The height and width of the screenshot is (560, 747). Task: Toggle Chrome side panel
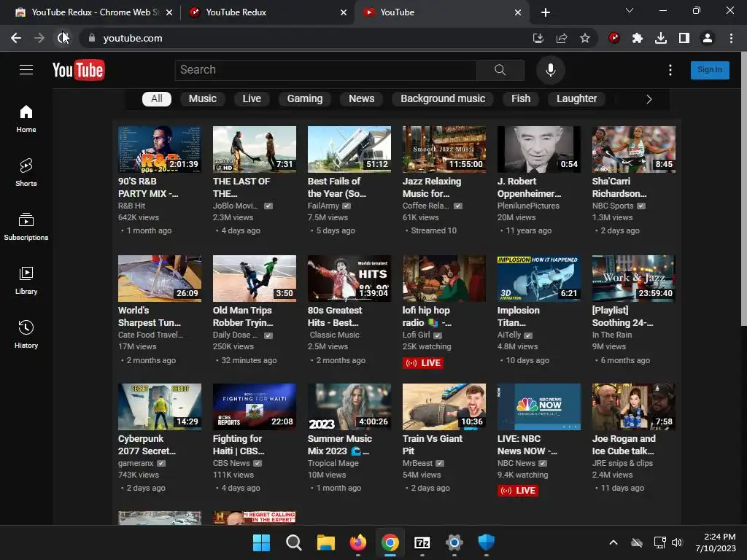point(684,38)
